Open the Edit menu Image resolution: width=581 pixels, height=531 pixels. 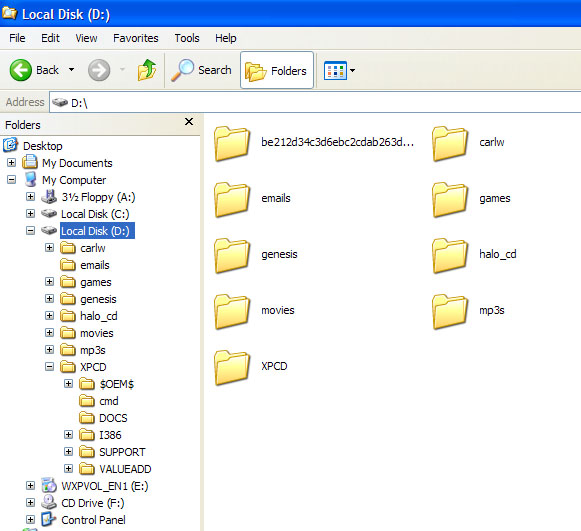click(50, 38)
